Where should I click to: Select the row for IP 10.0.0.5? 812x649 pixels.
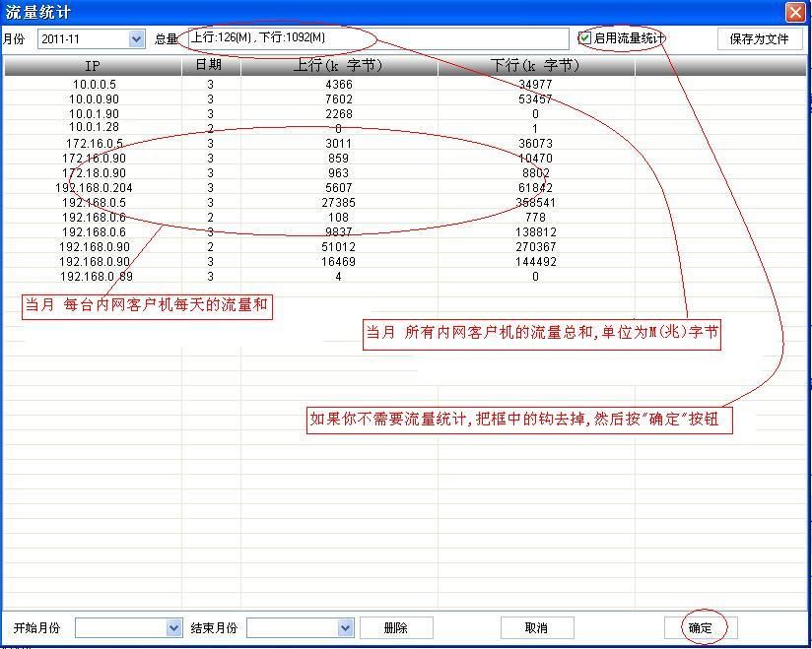[x=93, y=85]
